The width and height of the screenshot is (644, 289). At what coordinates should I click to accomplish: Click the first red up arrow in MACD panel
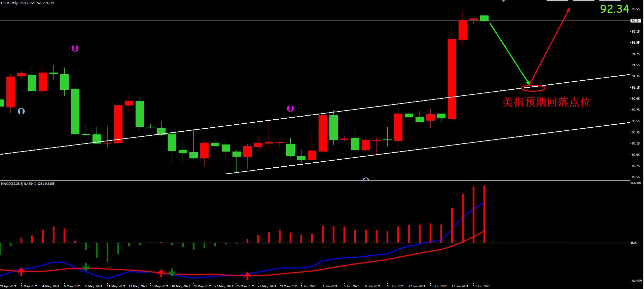point(21,272)
